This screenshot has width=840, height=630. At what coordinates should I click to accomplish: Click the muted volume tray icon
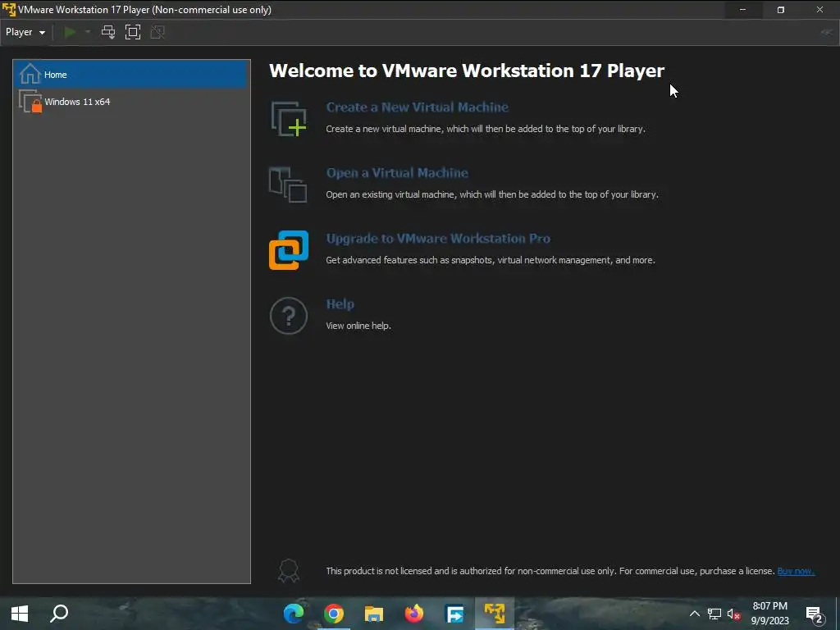pyautogui.click(x=734, y=614)
